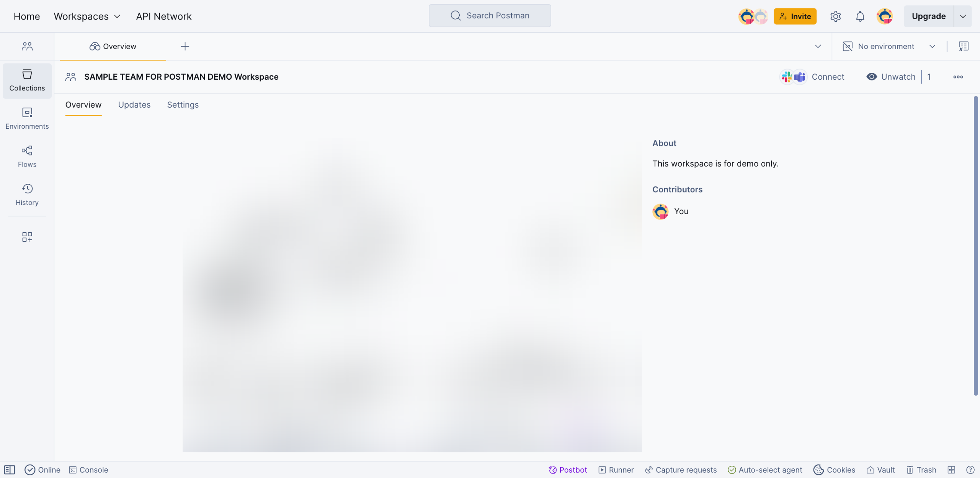Open the Collections sidebar panel
The image size is (980, 478).
pos(27,80)
